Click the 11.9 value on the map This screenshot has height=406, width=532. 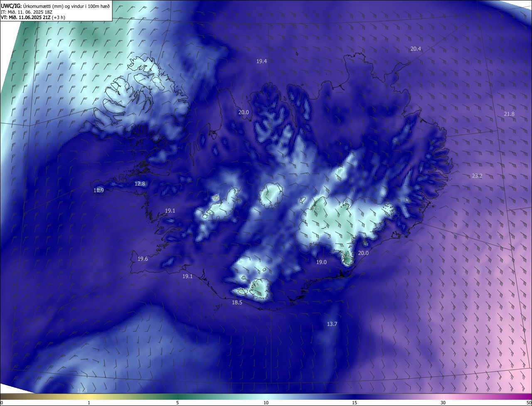(x=99, y=190)
